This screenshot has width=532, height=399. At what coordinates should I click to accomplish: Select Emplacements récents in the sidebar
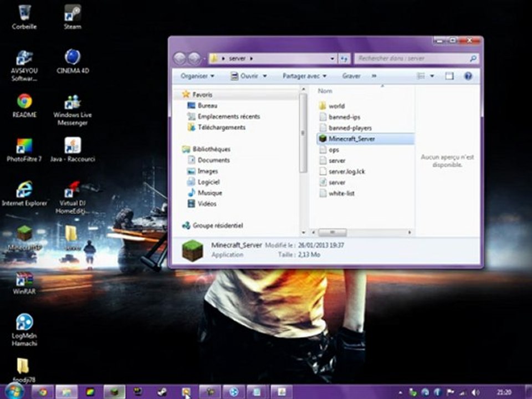(x=223, y=116)
